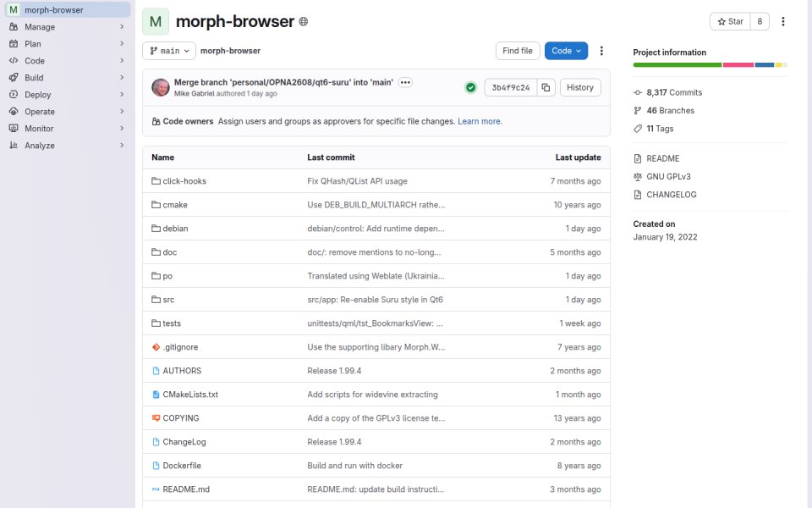This screenshot has width=812, height=508.
Task: Click the Analyze chart icon in sidebar
Action: [14, 146]
